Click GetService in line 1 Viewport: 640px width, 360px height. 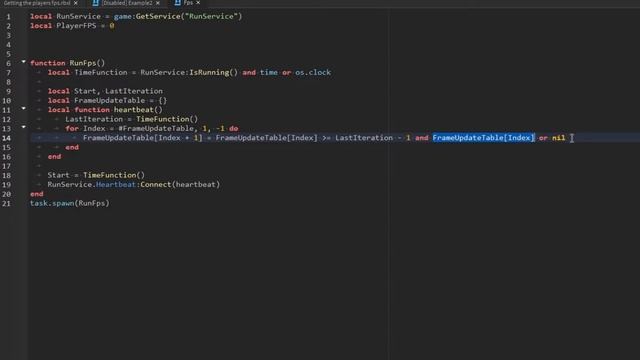[x=159, y=16]
